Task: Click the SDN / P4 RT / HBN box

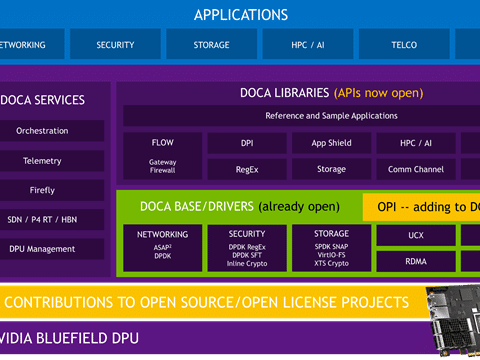Action: coord(52,220)
